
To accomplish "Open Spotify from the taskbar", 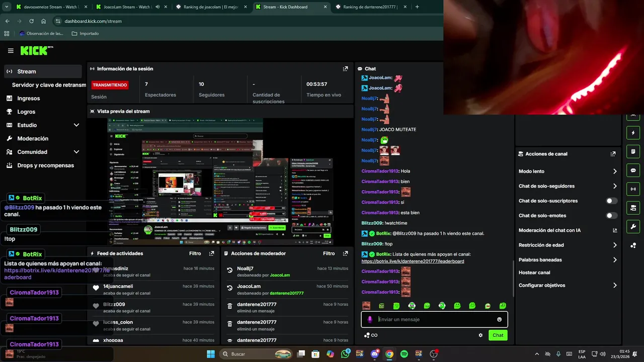I will [404, 354].
